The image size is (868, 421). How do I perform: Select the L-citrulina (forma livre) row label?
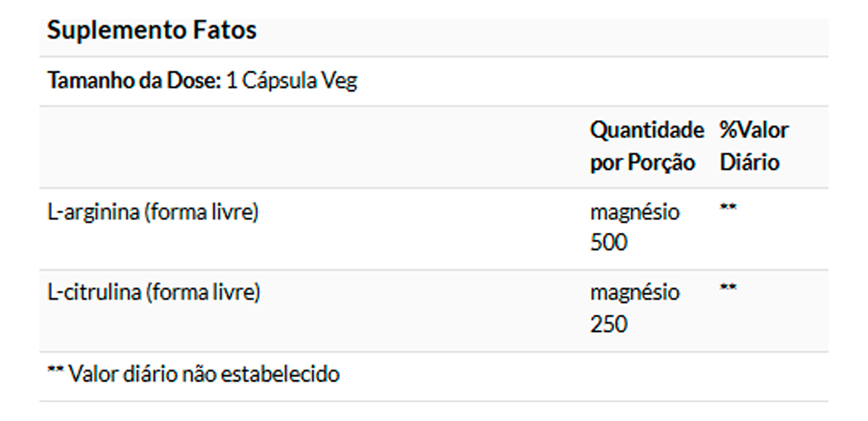[154, 292]
